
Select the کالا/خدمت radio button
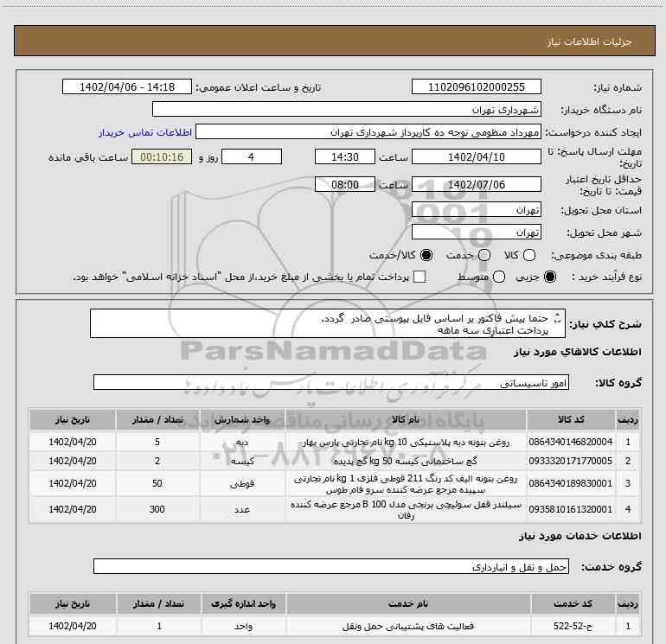click(426, 255)
